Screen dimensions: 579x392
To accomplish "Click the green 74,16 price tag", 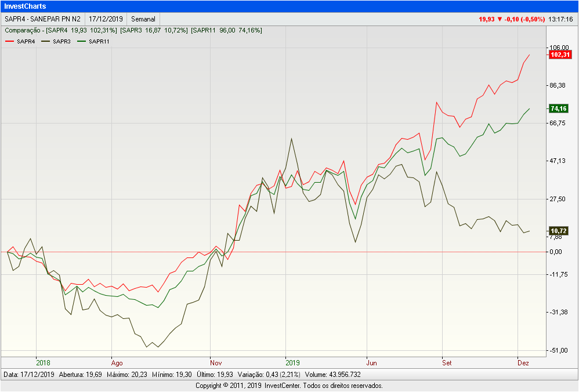I will coord(558,108).
